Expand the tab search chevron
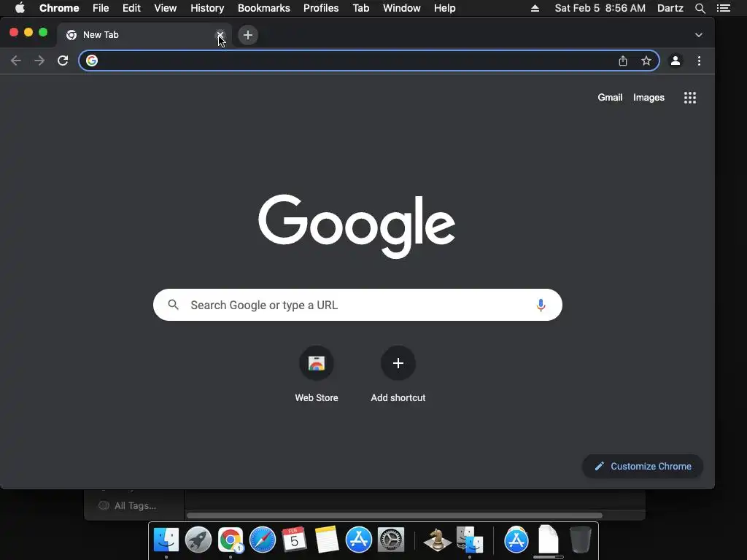747x560 pixels. click(698, 35)
